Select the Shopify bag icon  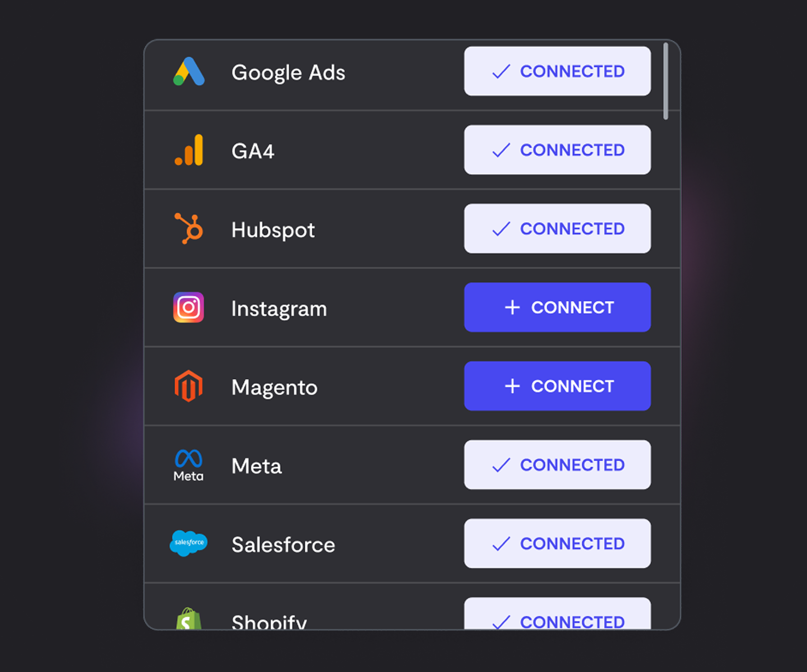tap(189, 618)
